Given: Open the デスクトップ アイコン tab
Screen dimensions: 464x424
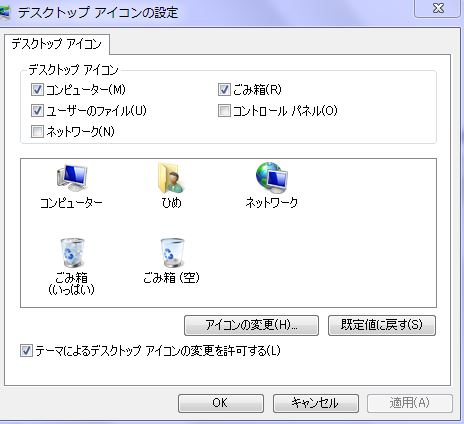Looking at the screenshot, I should click(57, 44).
